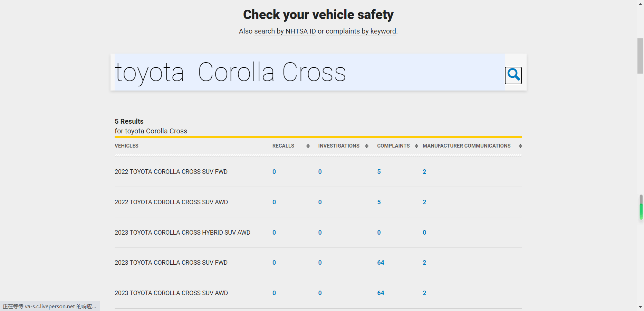Open manufacturer communications for 2022 SUV FWD
The width and height of the screenshot is (644, 311).
coord(424,172)
